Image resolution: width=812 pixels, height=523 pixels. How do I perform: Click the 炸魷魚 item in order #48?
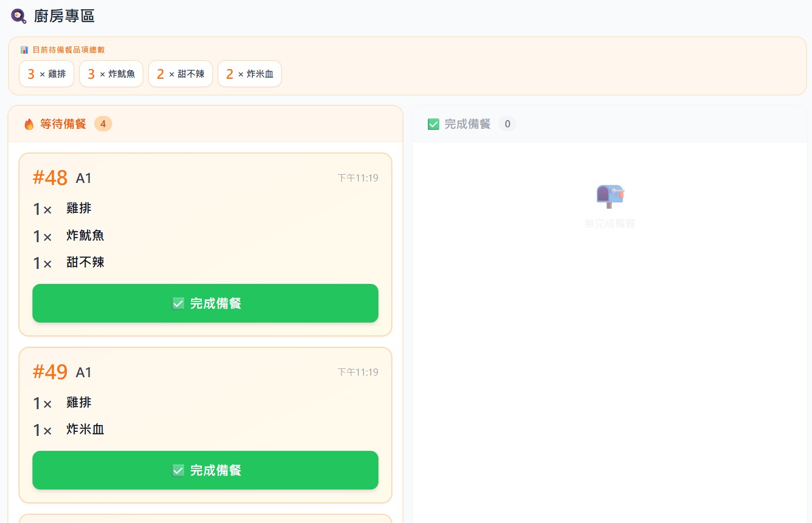(85, 235)
